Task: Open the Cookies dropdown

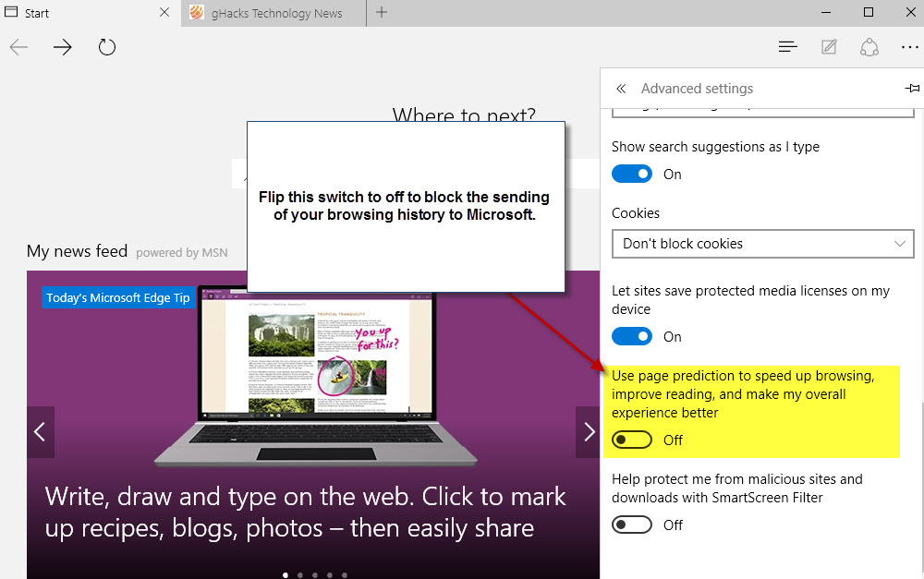Action: [x=762, y=244]
